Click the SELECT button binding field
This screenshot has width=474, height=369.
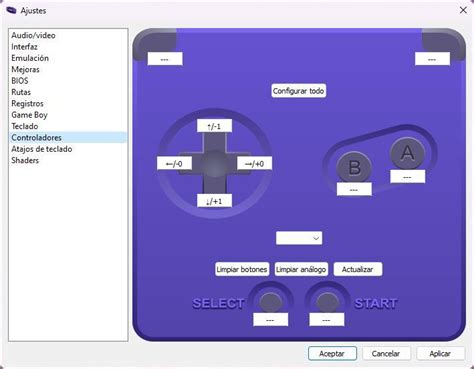[270, 320]
